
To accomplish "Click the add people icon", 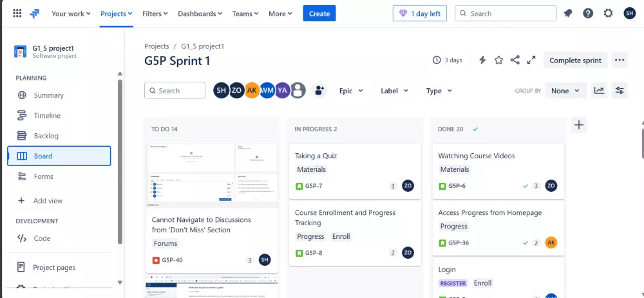I will tap(319, 91).
